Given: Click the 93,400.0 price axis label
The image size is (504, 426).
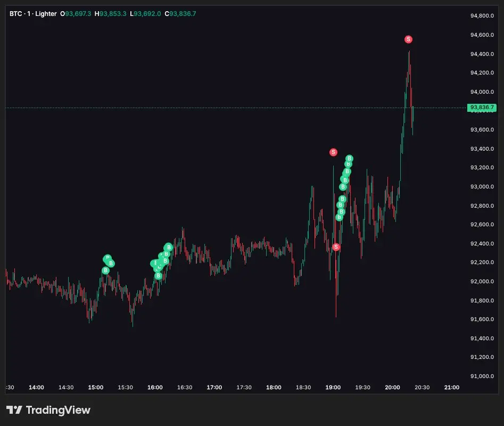Looking at the screenshot, I should (x=482, y=149).
